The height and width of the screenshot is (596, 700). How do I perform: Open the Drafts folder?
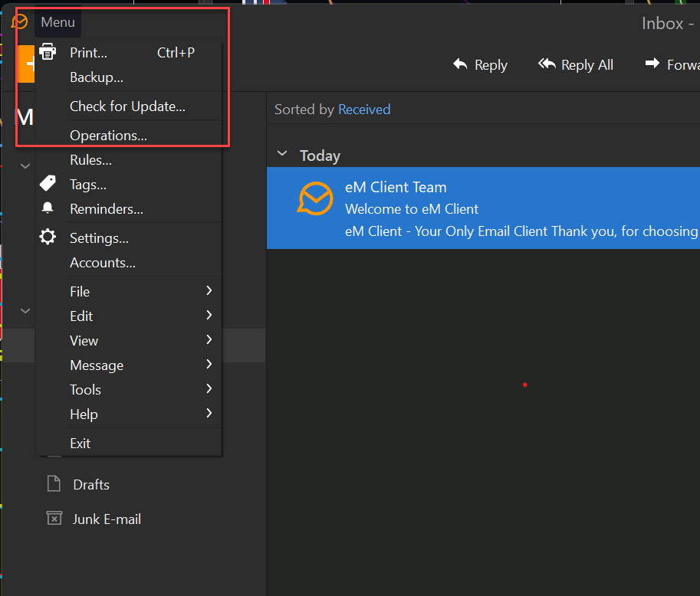[x=91, y=484]
